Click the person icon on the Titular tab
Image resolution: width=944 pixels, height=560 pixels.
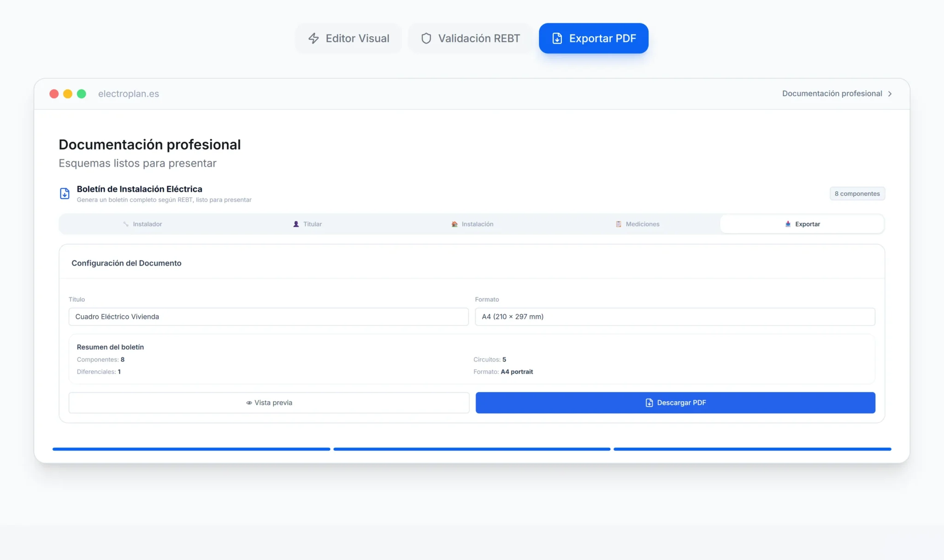296,224
